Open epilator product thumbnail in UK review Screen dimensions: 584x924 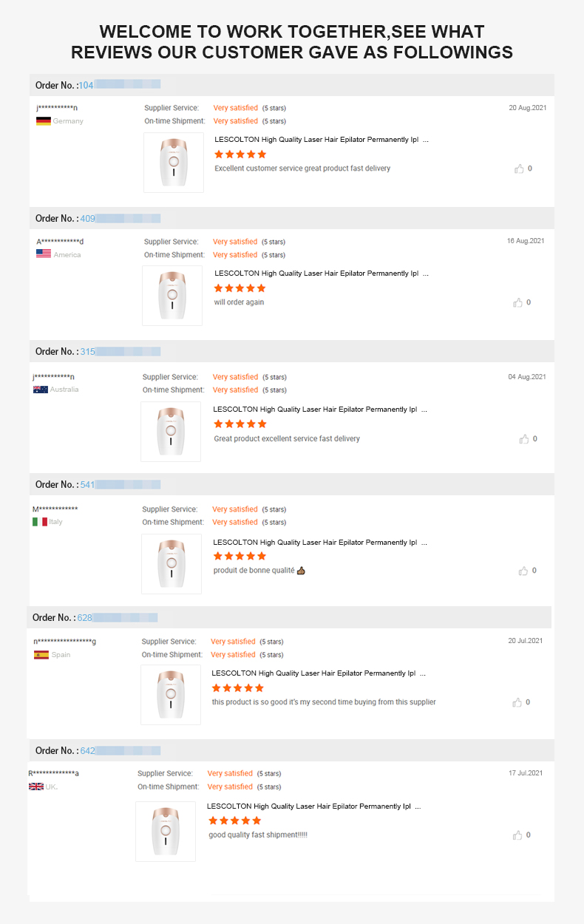click(x=166, y=832)
